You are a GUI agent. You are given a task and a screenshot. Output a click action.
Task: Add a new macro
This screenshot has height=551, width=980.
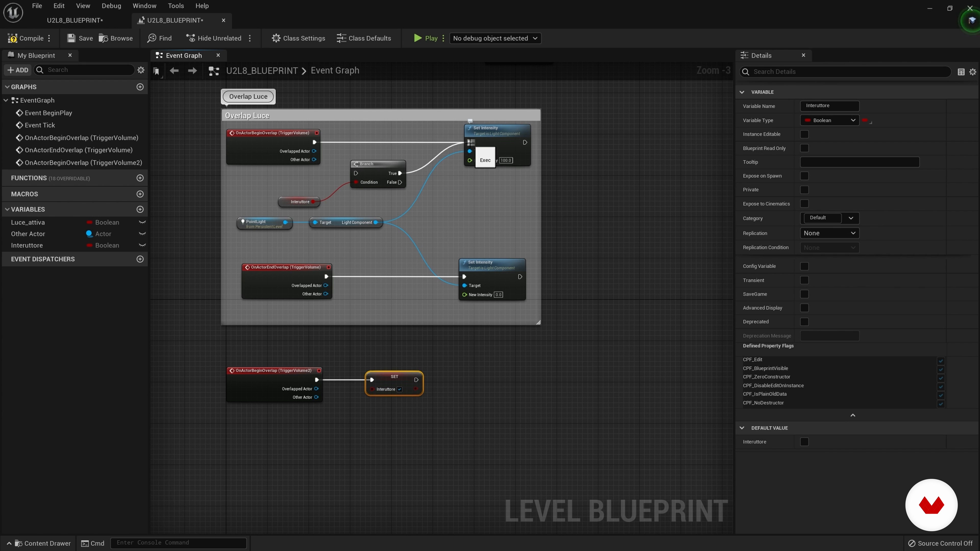(140, 194)
